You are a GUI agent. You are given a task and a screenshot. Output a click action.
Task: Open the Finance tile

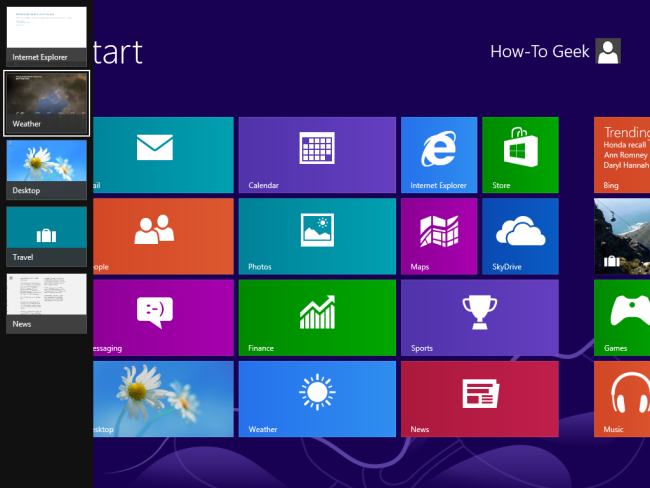click(317, 318)
